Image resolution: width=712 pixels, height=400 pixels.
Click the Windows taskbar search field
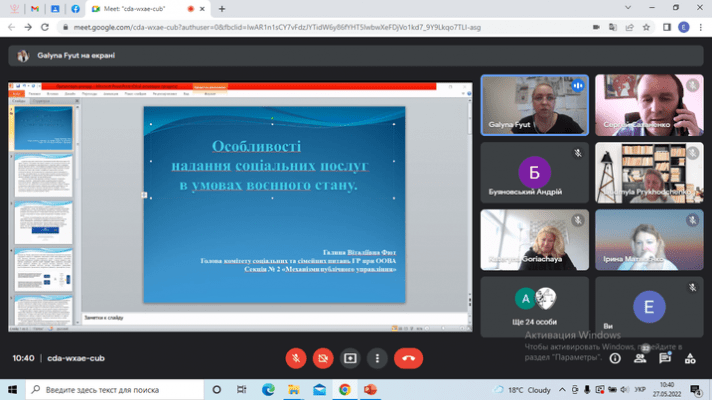pyautogui.click(x=115, y=390)
